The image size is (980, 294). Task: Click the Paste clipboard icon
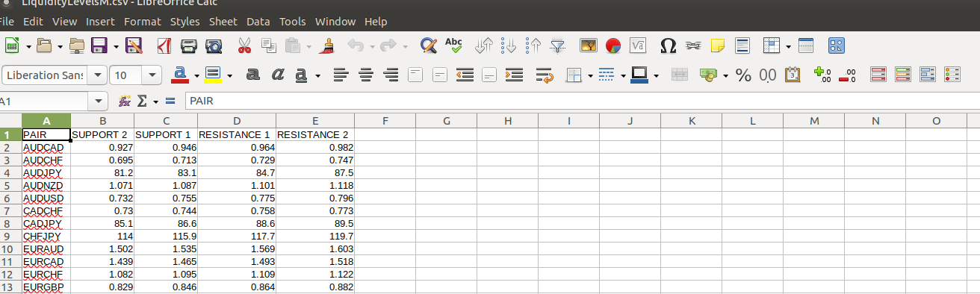click(x=292, y=46)
